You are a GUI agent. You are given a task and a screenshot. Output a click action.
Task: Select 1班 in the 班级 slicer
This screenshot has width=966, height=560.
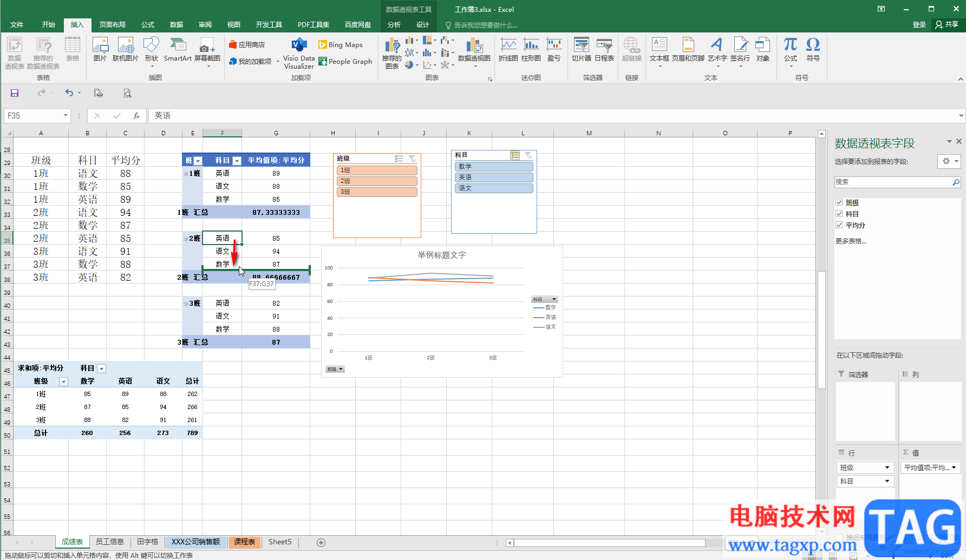(x=377, y=170)
